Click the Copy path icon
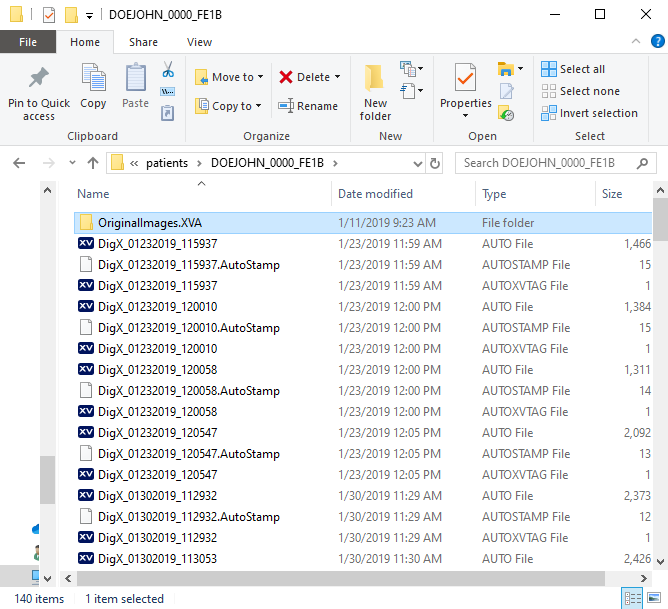Screen dimensions: 668x609 coord(167,92)
